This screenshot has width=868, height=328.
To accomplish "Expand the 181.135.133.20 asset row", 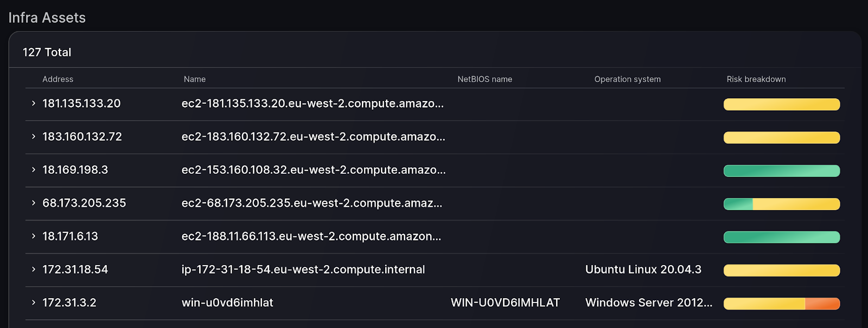I will pos(34,103).
